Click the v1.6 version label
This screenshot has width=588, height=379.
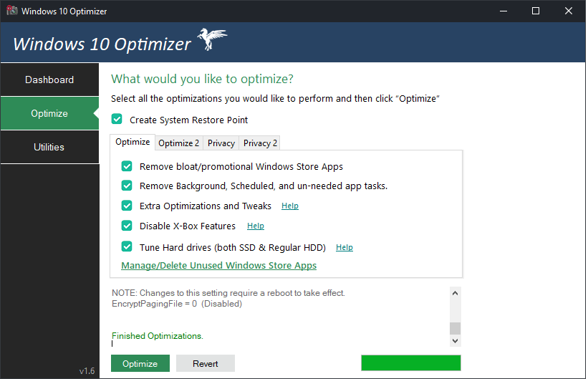pos(87,370)
